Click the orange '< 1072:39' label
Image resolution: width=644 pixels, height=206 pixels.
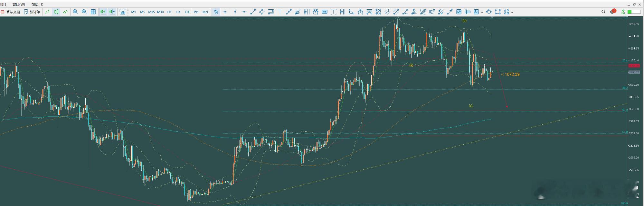point(510,74)
